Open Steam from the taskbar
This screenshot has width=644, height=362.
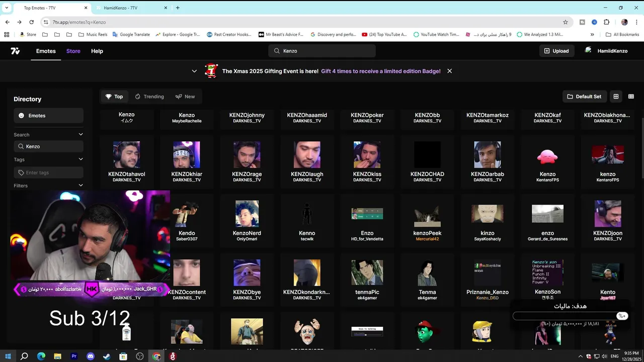pos(107,356)
